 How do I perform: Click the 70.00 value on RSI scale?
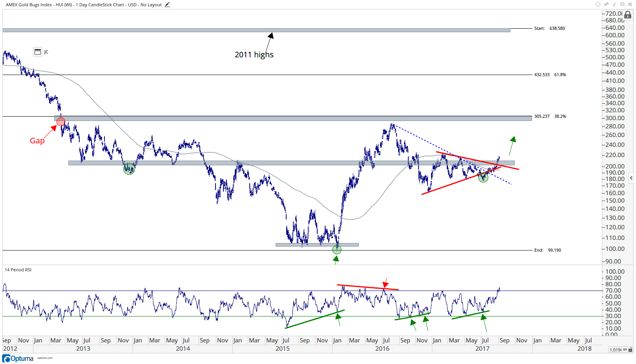[x=613, y=291]
